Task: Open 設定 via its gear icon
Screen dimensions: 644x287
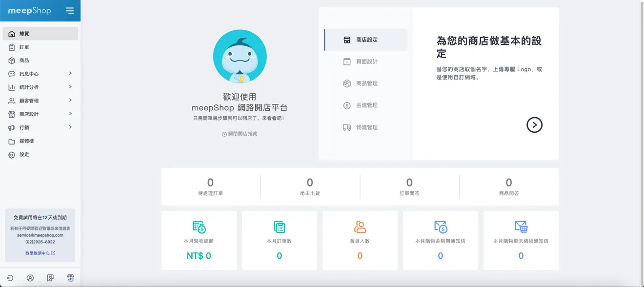Action: (12, 155)
